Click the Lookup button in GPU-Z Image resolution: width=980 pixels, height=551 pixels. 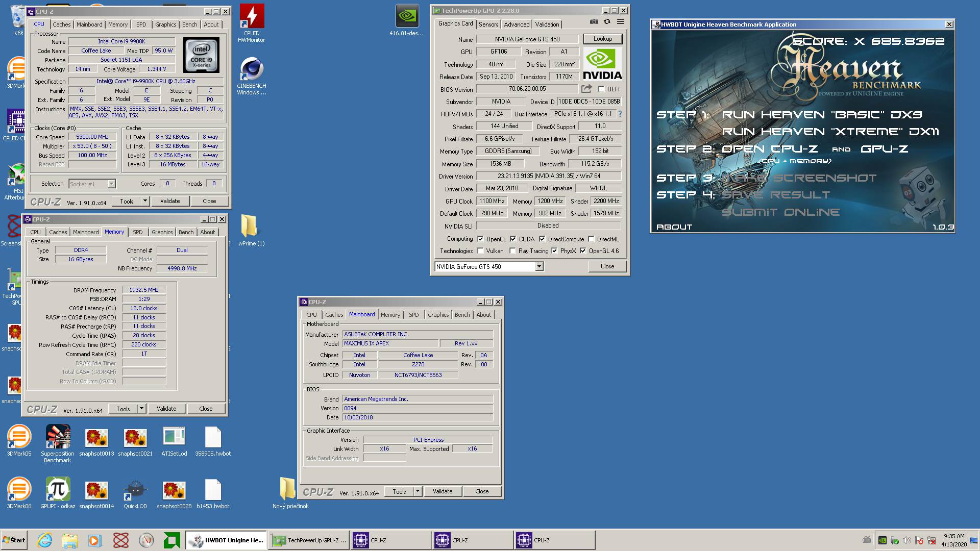pyautogui.click(x=603, y=39)
